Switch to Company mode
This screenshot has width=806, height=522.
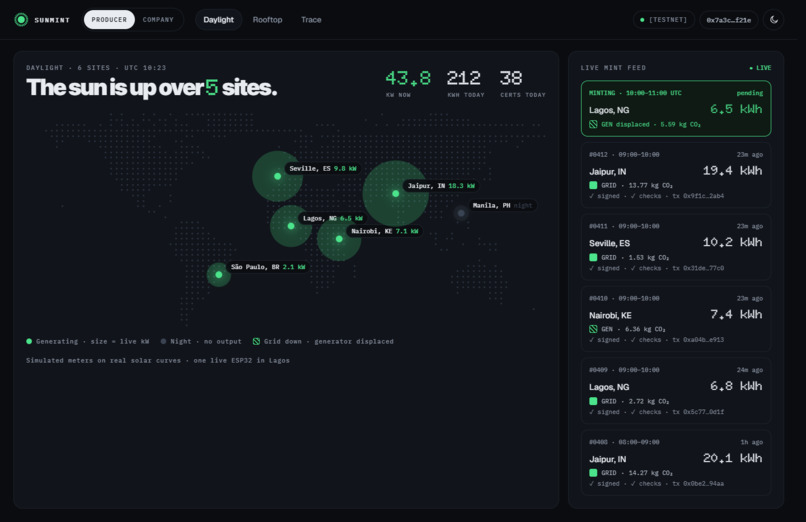click(158, 20)
